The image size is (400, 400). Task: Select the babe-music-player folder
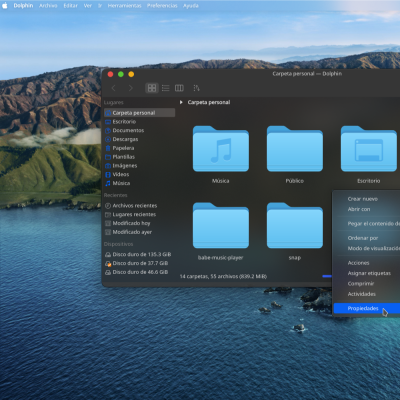pos(221,225)
